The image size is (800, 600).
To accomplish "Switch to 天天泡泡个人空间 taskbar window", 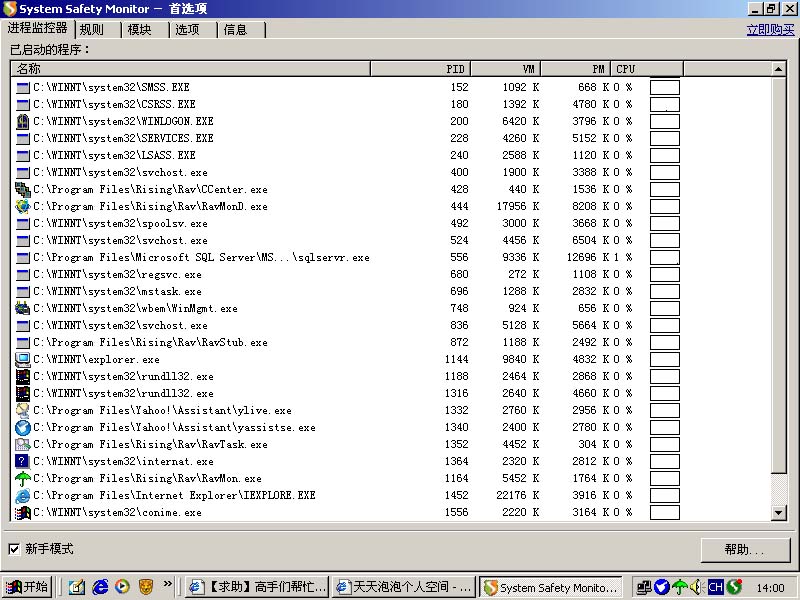I will click(x=404, y=587).
